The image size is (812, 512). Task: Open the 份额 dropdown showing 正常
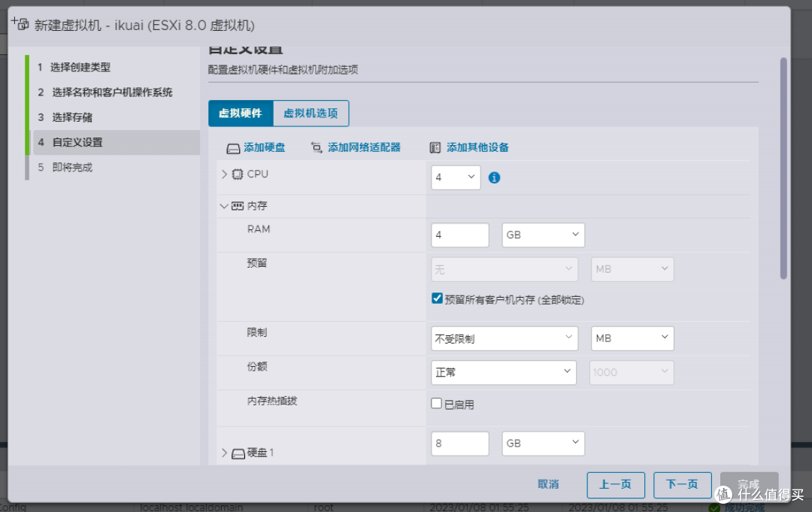coord(503,372)
